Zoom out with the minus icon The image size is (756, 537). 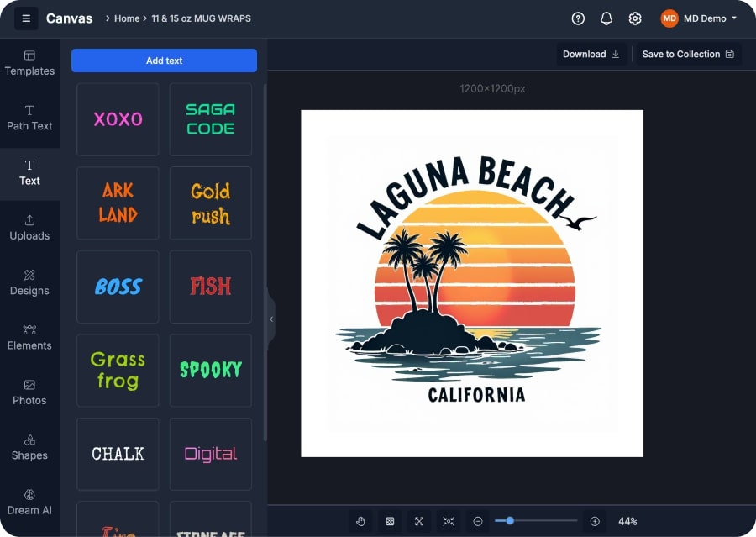[x=477, y=521]
